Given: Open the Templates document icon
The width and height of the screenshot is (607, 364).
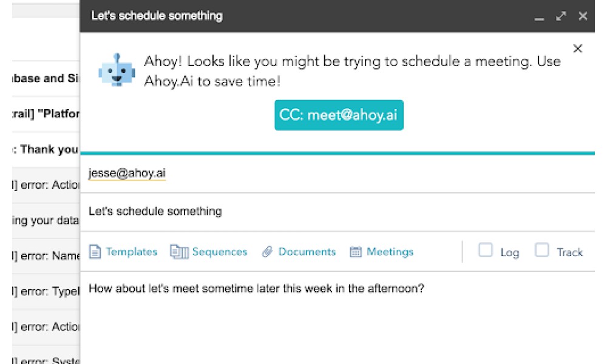Looking at the screenshot, I should coord(95,251).
